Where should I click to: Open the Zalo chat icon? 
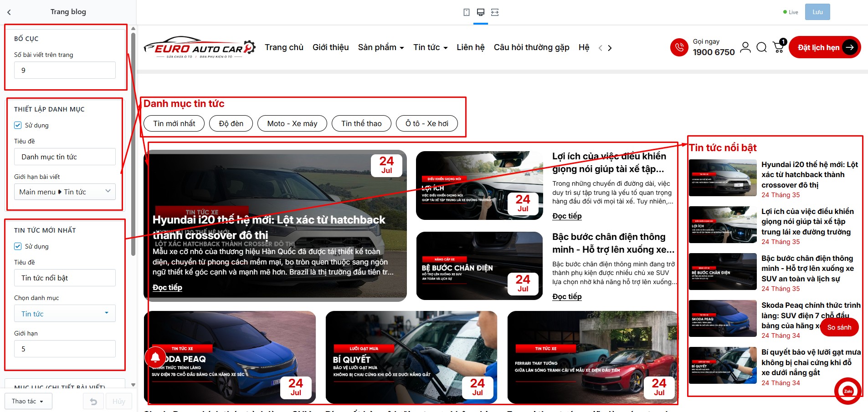pos(848,391)
